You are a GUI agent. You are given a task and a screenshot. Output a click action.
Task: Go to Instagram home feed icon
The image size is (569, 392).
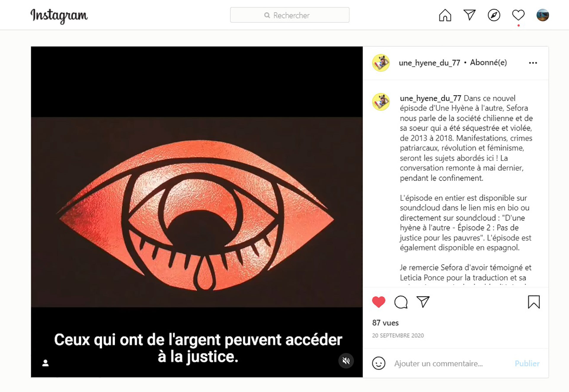click(x=445, y=15)
